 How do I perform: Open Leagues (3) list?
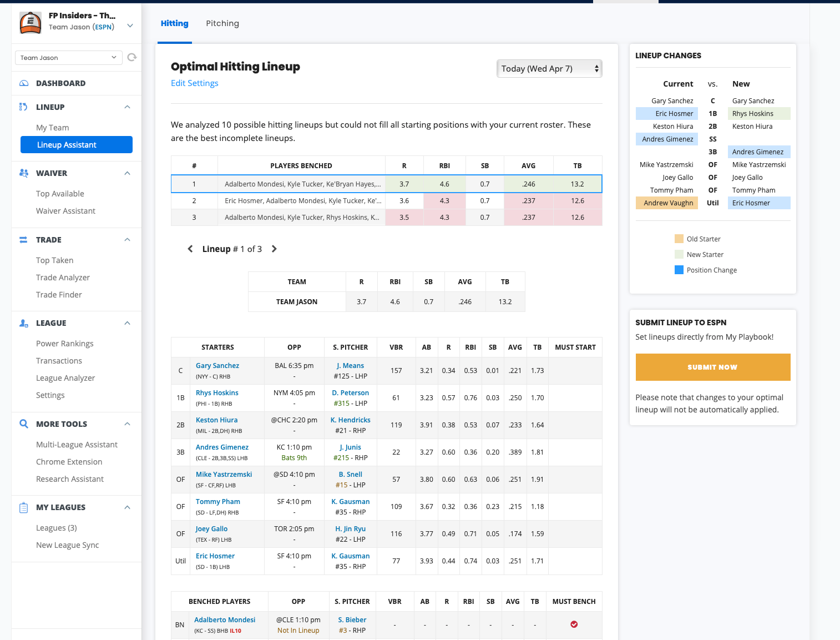tap(57, 528)
